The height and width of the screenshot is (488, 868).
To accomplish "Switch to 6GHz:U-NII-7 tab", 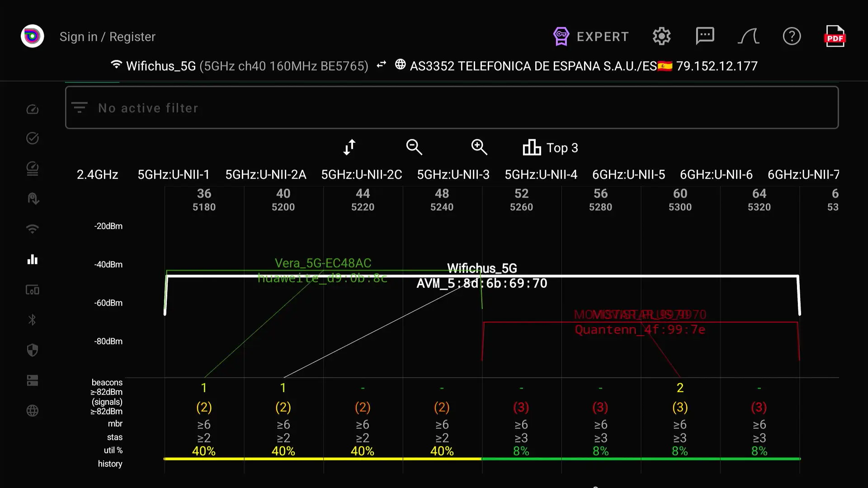I will pos(803,174).
